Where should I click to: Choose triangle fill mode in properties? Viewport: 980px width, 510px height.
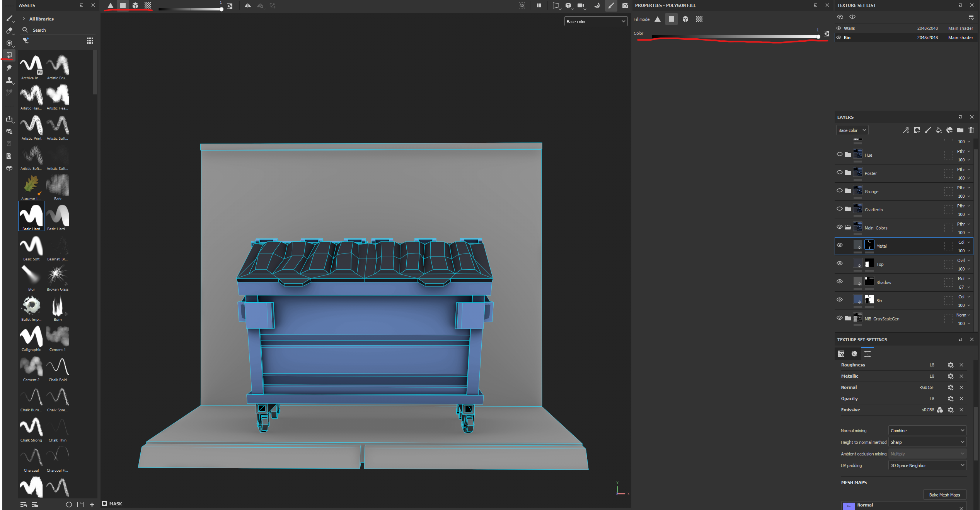[x=658, y=19]
